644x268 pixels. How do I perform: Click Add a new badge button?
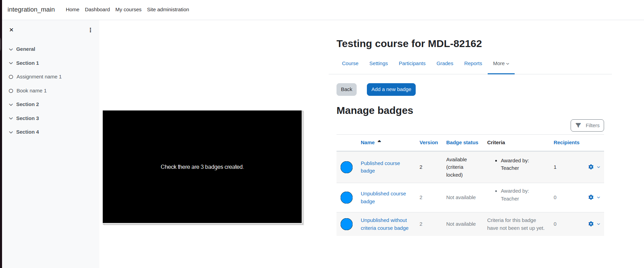[391, 89]
